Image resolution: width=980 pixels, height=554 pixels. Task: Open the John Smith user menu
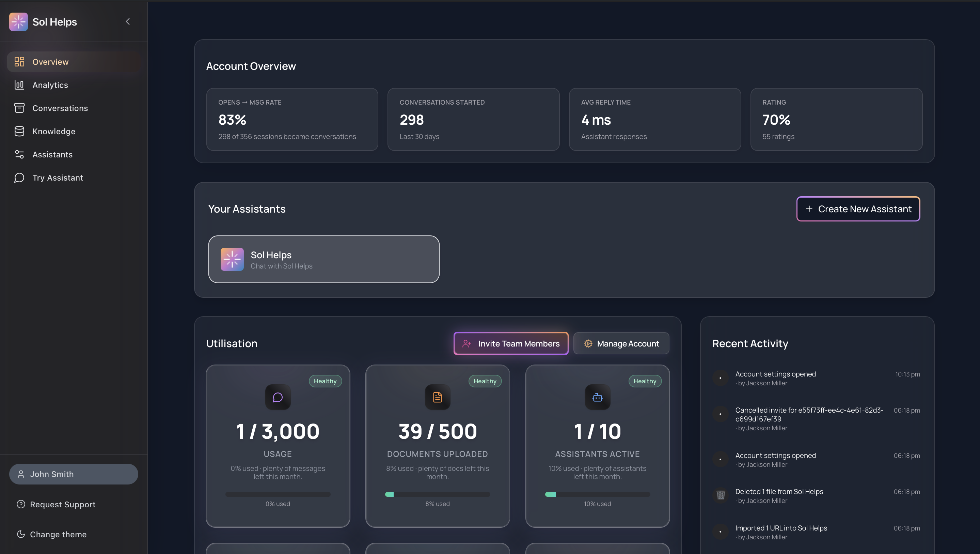pyautogui.click(x=74, y=474)
